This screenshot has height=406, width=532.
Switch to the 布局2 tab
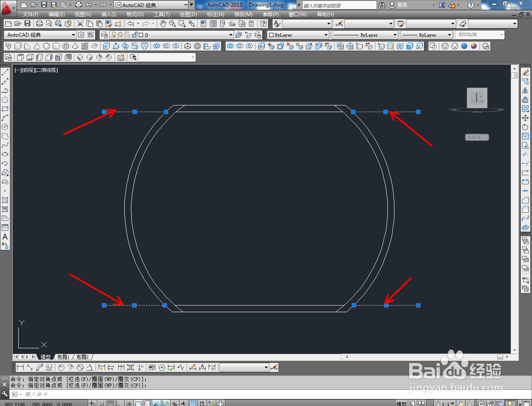[x=82, y=357]
